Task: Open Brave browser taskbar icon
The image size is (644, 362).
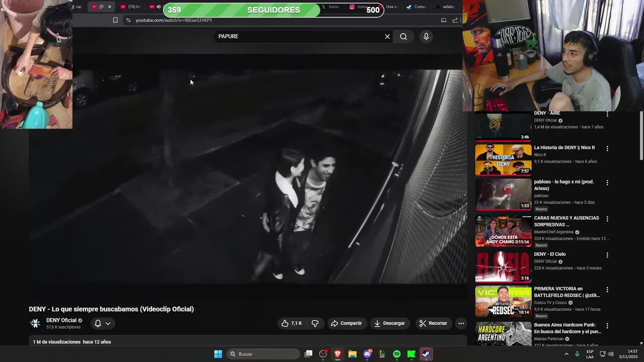Action: [x=338, y=354]
